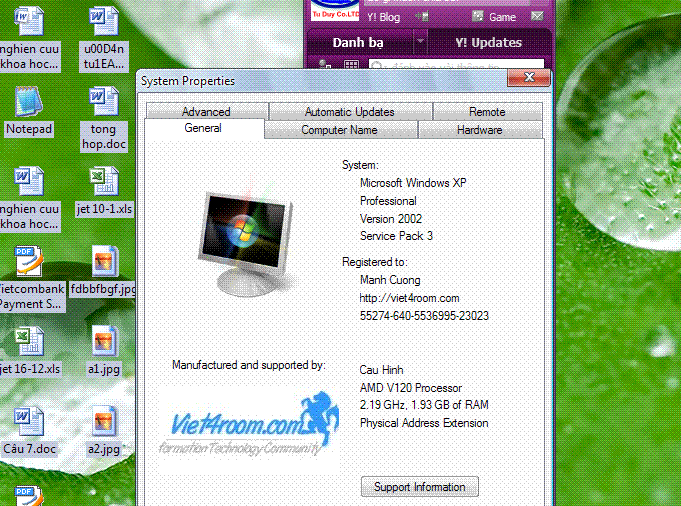This screenshot has height=506, width=681.
Task: Click the Cau Hinh text
Action: pyautogui.click(x=381, y=370)
